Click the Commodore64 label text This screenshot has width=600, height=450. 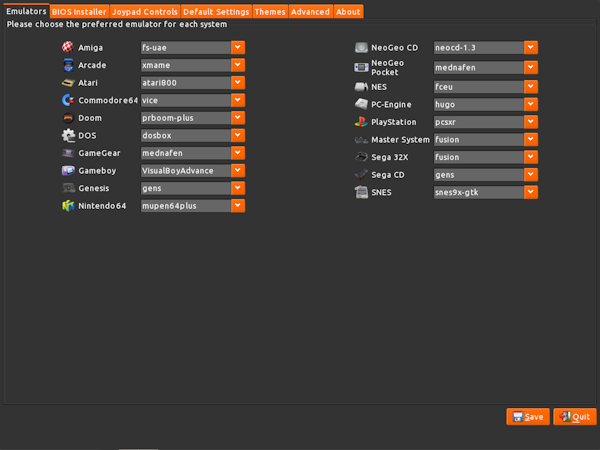[108, 100]
